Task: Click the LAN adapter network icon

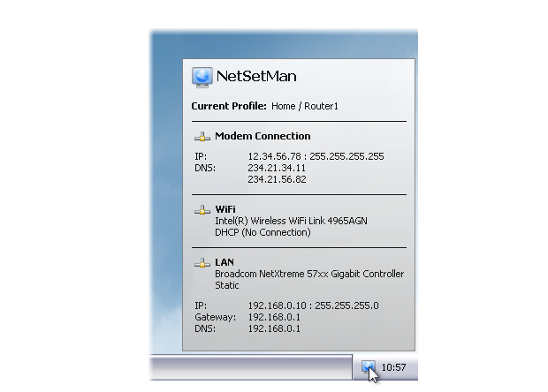Action: coord(202,263)
